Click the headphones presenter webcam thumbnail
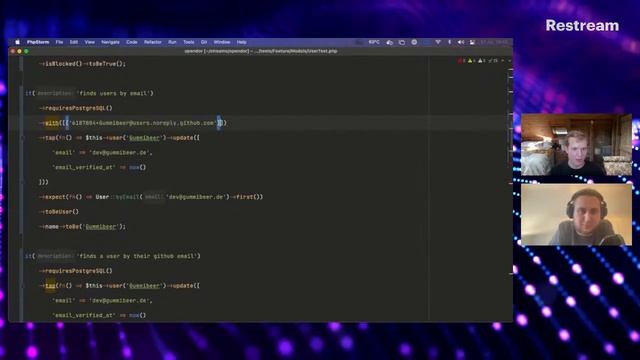Viewport: 640px width, 360px height. (576, 215)
